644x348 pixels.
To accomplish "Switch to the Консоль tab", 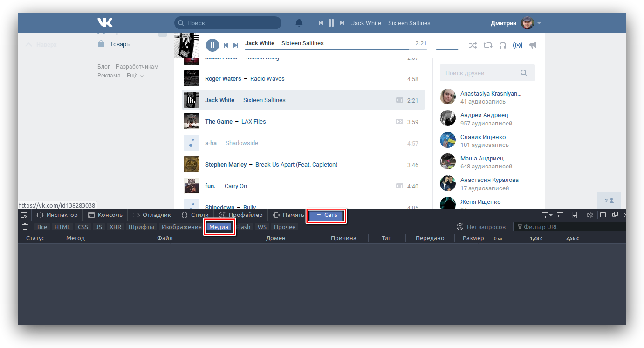I will point(105,215).
